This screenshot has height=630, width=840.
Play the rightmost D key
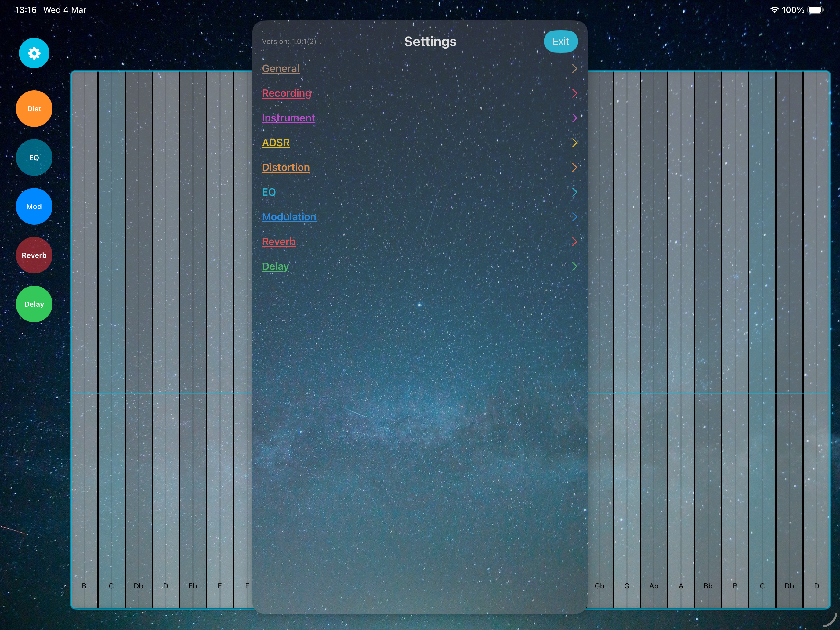click(x=816, y=339)
